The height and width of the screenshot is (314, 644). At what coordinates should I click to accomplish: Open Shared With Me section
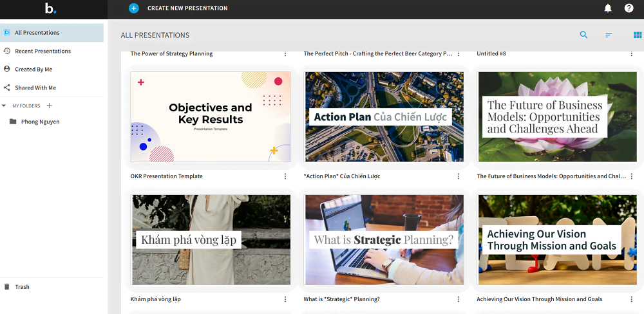[35, 88]
